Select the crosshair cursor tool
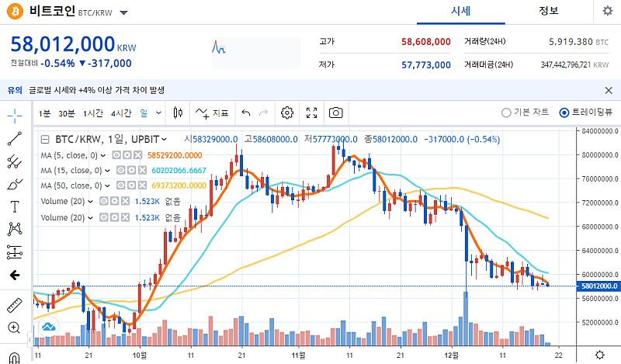Viewport: 621px width, 364px height. [15, 116]
